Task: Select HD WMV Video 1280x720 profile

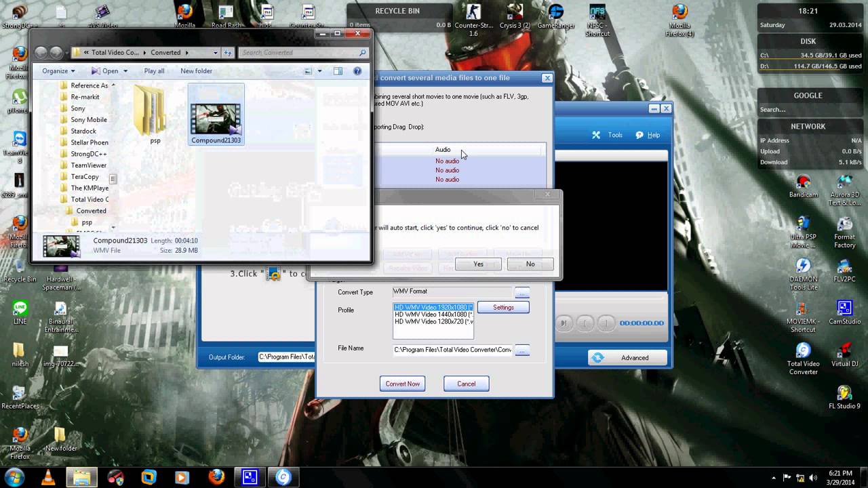Action: (433, 322)
